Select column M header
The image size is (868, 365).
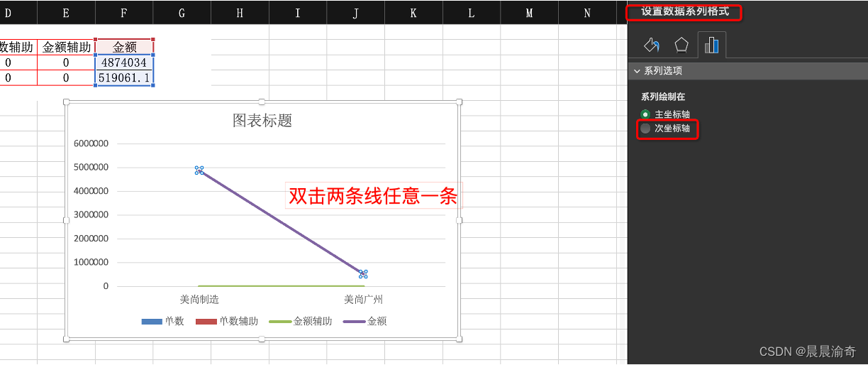(529, 13)
